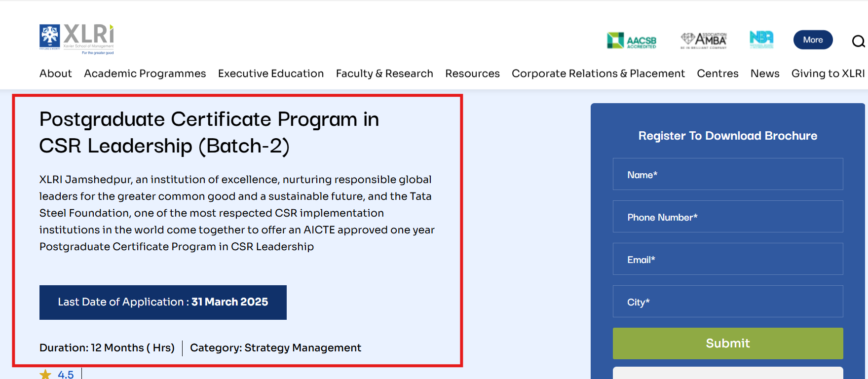
Task: Open Corporate Relations & Placement menu
Action: point(598,74)
